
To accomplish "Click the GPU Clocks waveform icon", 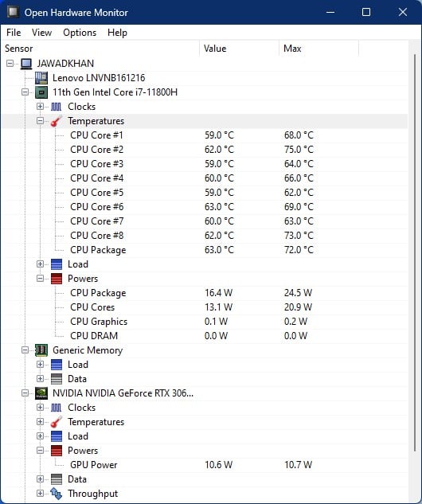I will (x=57, y=408).
